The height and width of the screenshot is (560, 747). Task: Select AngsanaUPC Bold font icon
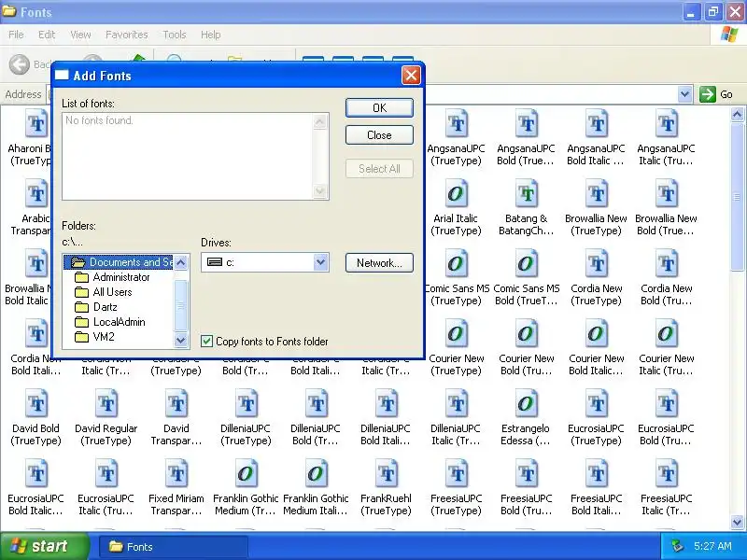tap(526, 124)
